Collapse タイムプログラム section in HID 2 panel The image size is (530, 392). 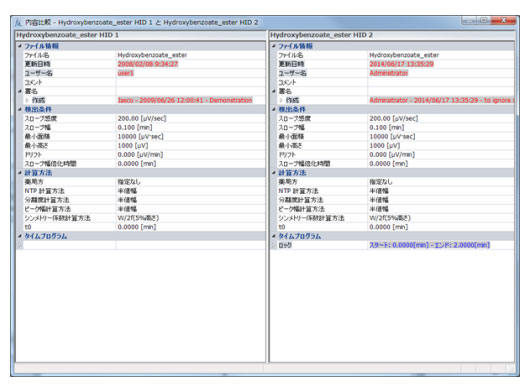[x=273, y=236]
